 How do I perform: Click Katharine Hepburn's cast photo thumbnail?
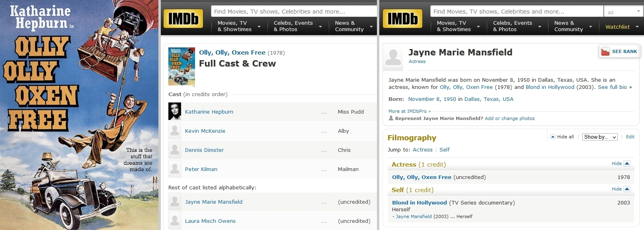pyautogui.click(x=175, y=112)
